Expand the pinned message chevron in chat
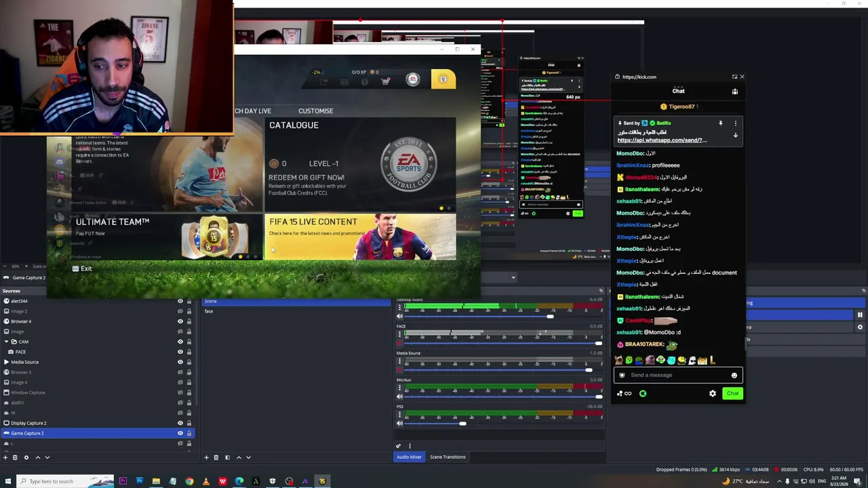Image resolution: width=868 pixels, height=488 pixels. (x=735, y=136)
